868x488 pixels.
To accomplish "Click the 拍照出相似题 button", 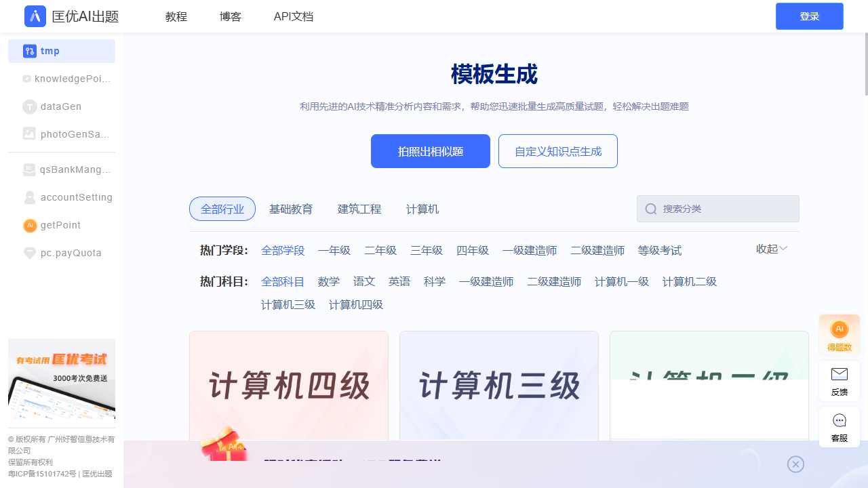I will click(431, 151).
